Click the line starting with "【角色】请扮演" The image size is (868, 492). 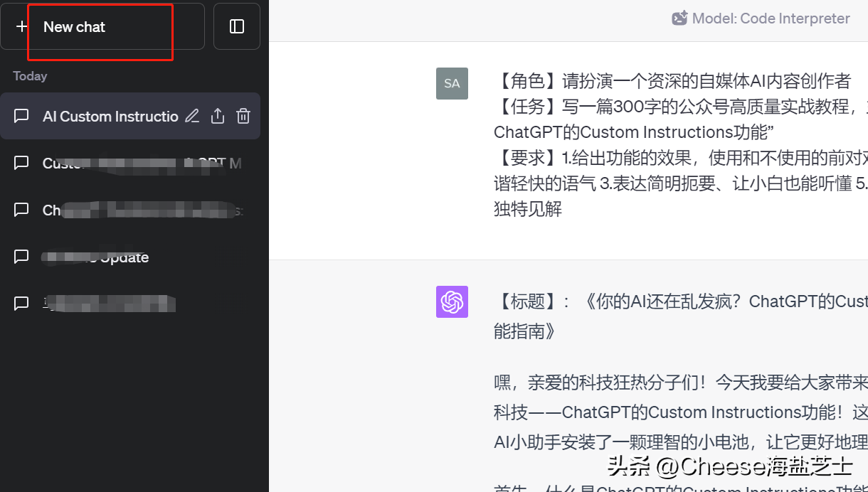click(672, 81)
